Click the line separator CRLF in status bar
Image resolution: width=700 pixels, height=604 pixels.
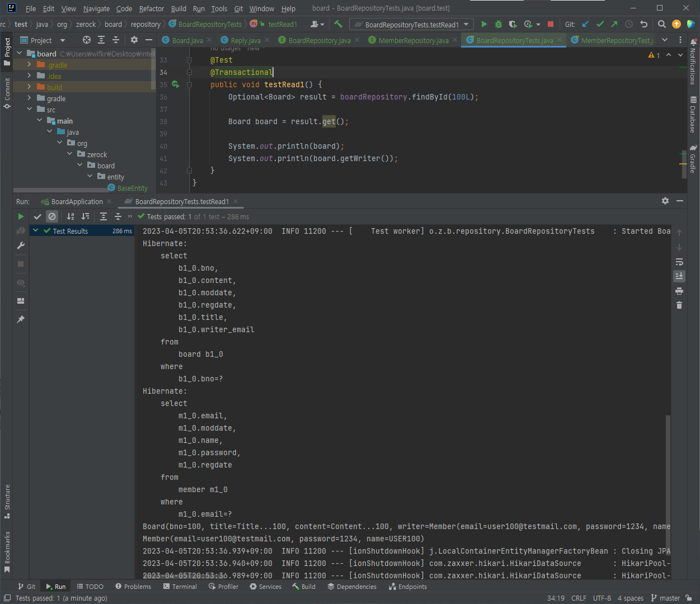579,598
